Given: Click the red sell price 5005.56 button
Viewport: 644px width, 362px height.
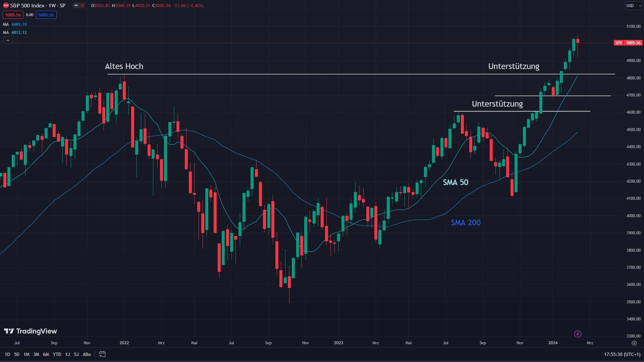Looking at the screenshot, I should (x=13, y=15).
